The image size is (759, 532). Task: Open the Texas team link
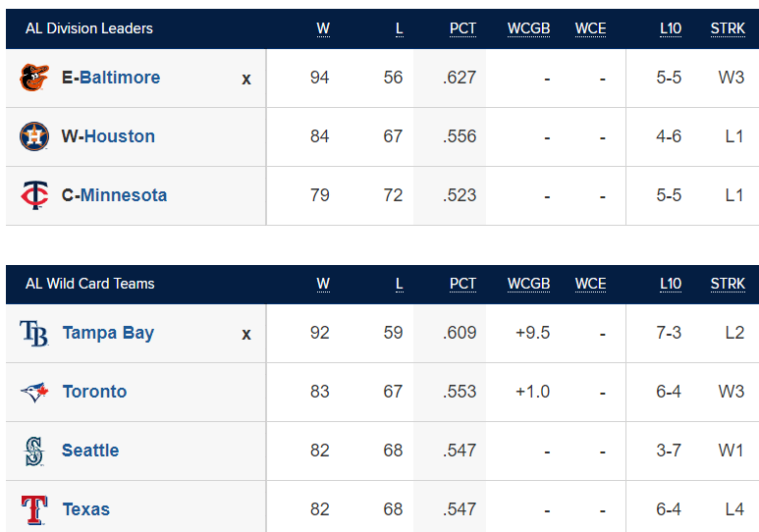coord(85,509)
